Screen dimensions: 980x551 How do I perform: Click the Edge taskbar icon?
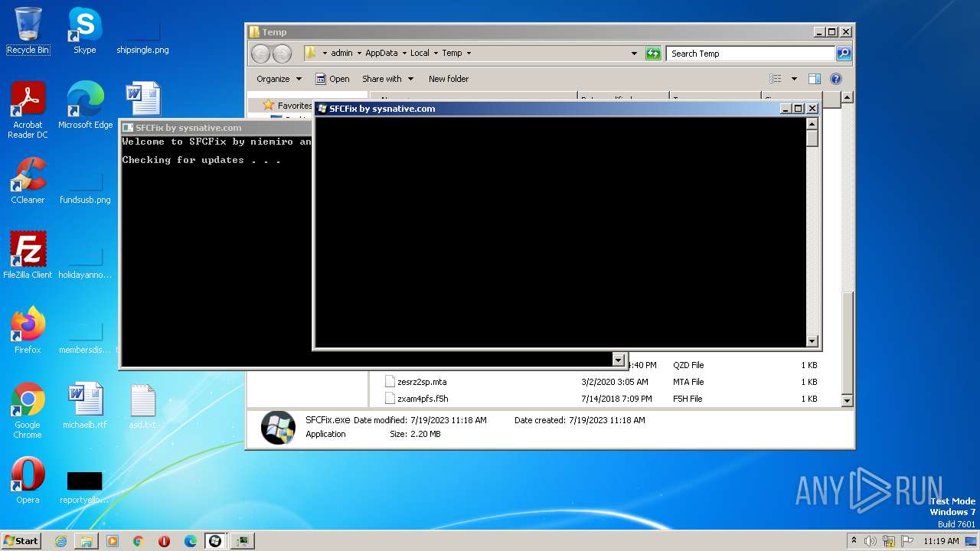pos(191,541)
